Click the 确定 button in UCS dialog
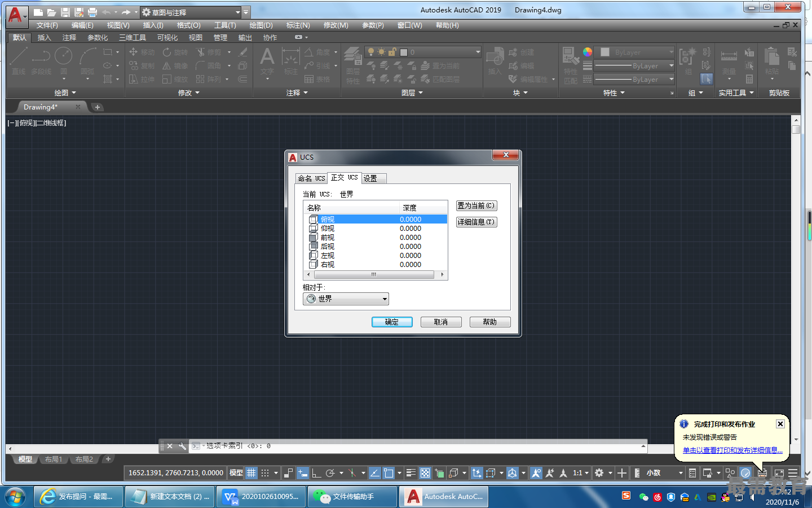The width and height of the screenshot is (812, 508). (x=392, y=322)
